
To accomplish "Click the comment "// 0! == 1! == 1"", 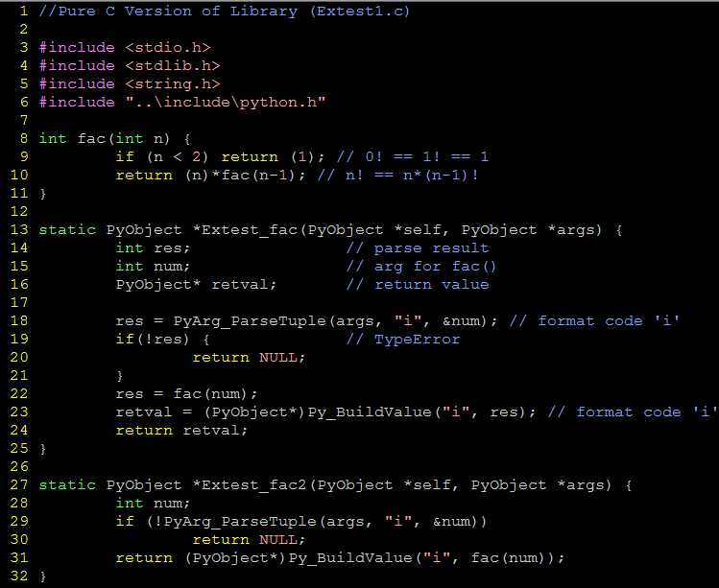I will [413, 157].
